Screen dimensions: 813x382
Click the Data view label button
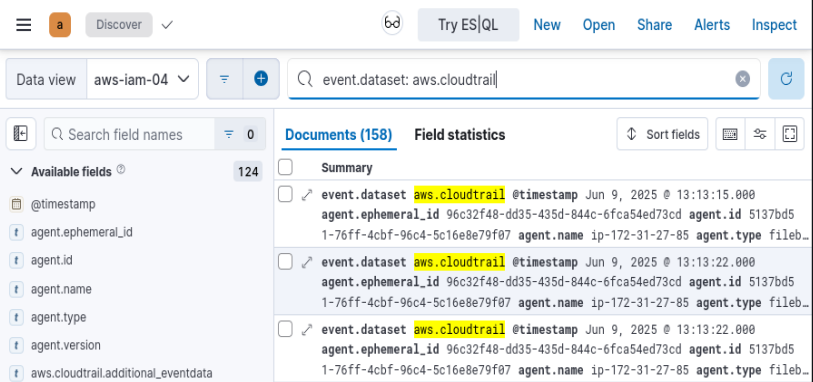(x=46, y=79)
